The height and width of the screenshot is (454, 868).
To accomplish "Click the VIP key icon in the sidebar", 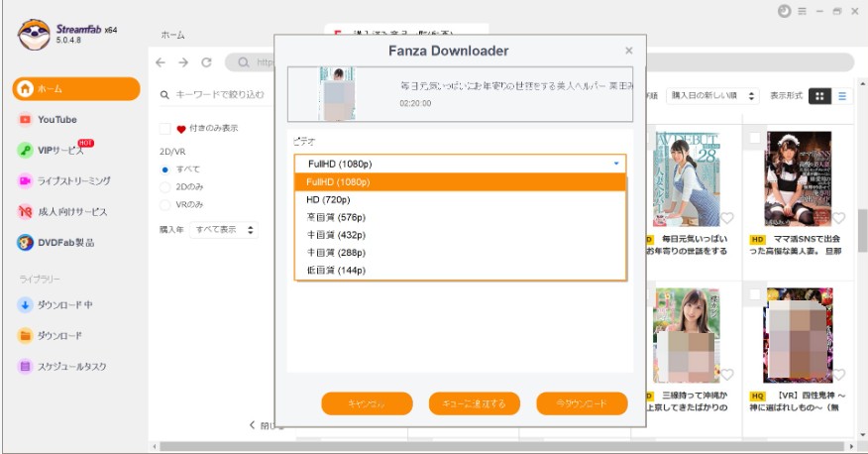I will (x=25, y=150).
